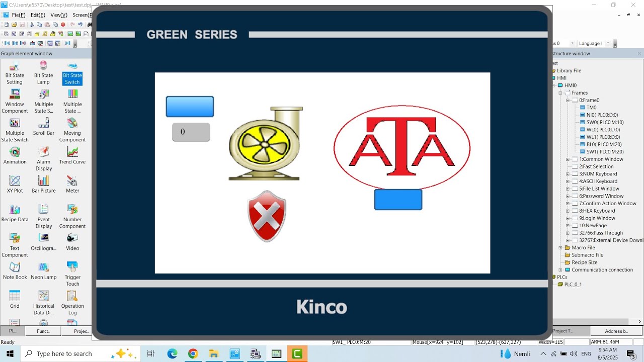644x362 pixels.
Task: Select the Trigger Touch component
Action: point(72,274)
